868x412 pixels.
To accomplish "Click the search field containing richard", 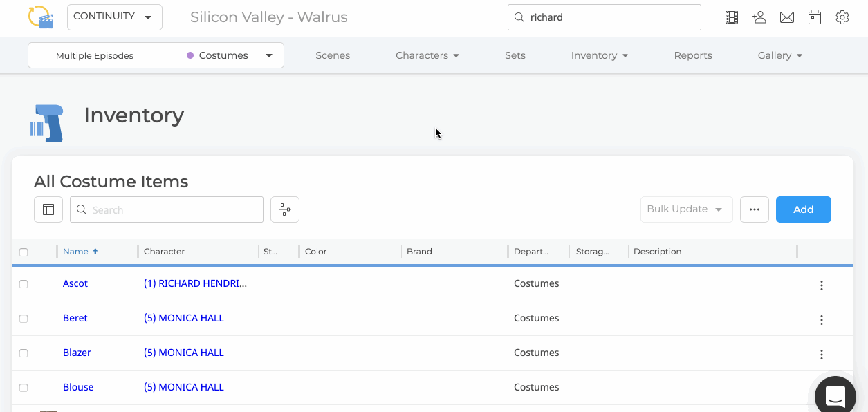I will tap(604, 17).
